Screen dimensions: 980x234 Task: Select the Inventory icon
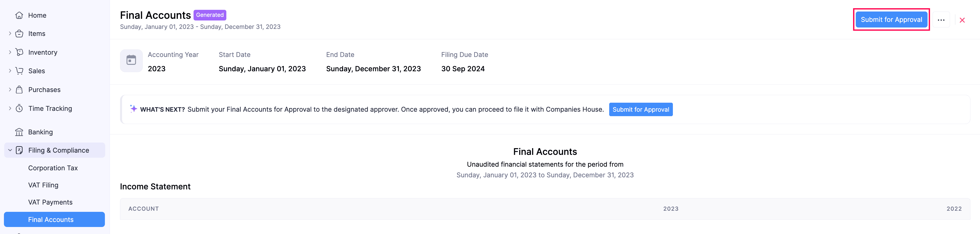[19, 52]
